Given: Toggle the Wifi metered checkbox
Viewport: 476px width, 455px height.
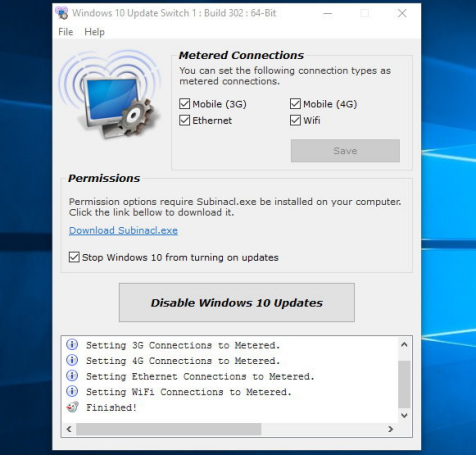Looking at the screenshot, I should (295, 120).
